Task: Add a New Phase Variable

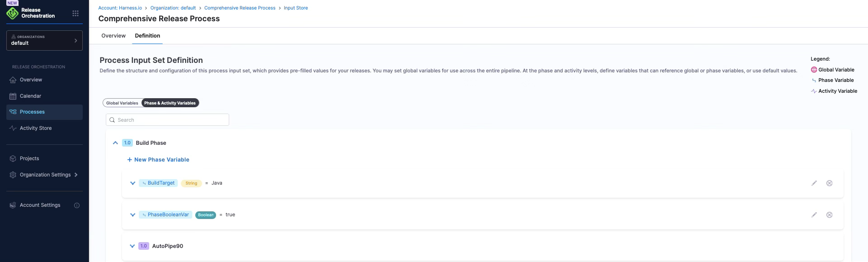Action: (x=158, y=160)
